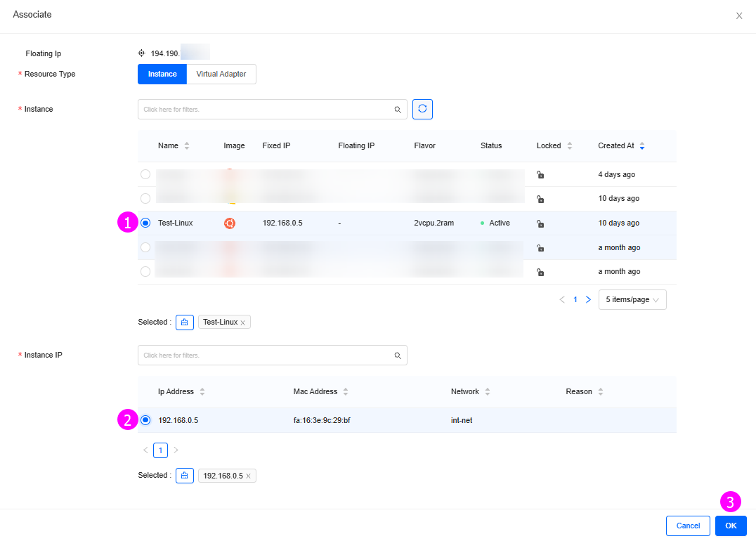Remove the 192.168.0.5 selected tag
This screenshot has height=541, width=756.
tap(248, 476)
